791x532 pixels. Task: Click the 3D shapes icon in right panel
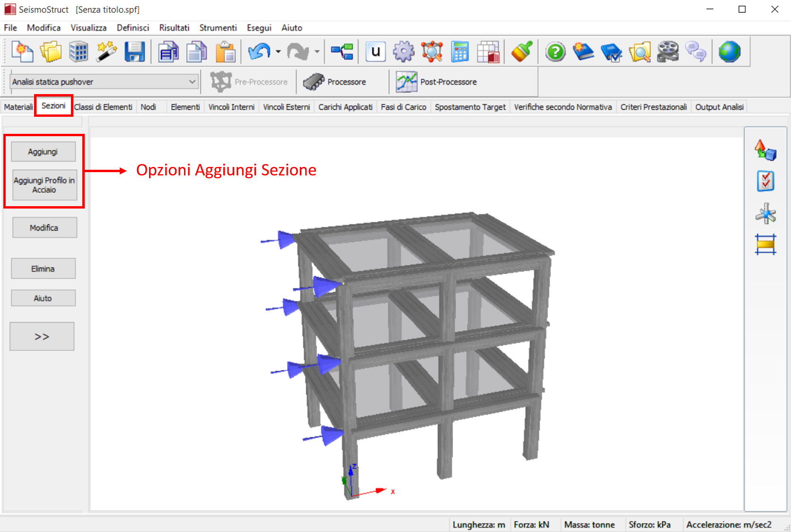pos(765,150)
